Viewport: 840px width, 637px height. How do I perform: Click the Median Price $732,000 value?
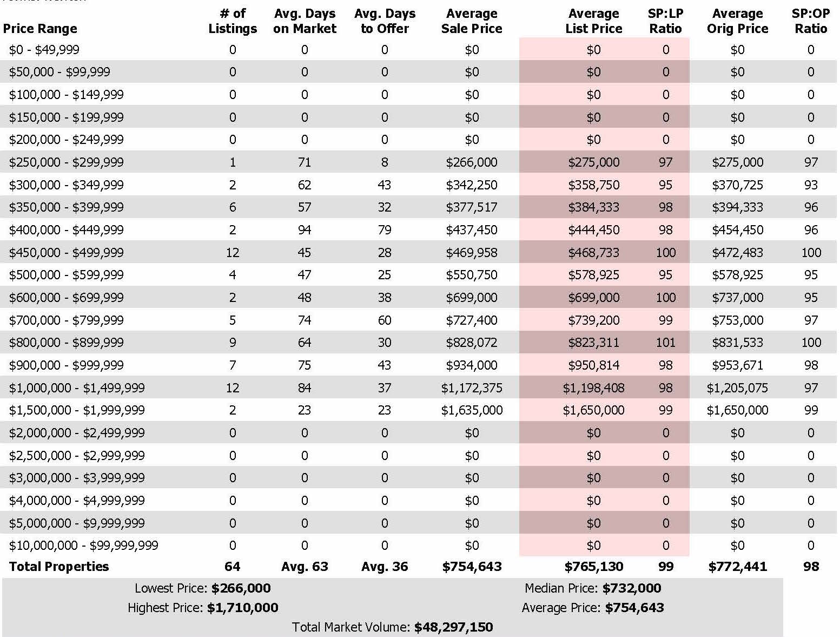pyautogui.click(x=631, y=588)
